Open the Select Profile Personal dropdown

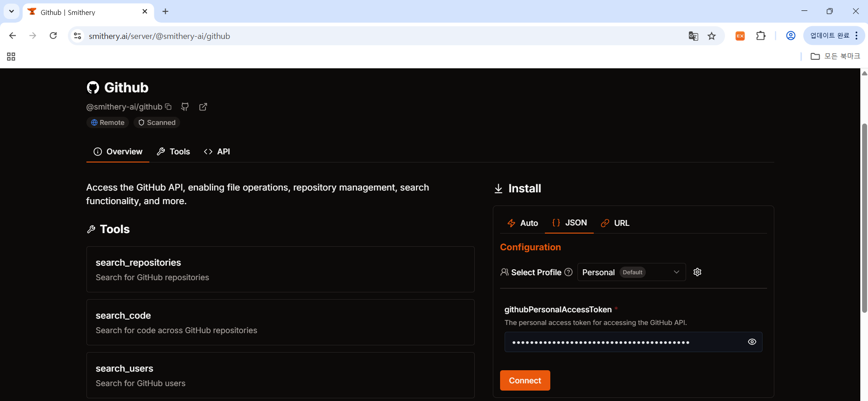click(631, 272)
